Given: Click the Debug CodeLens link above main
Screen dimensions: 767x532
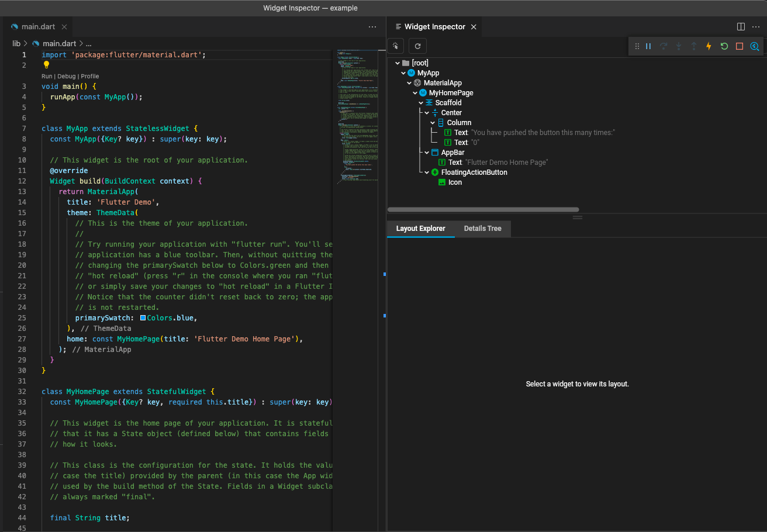Looking at the screenshot, I should click(66, 76).
